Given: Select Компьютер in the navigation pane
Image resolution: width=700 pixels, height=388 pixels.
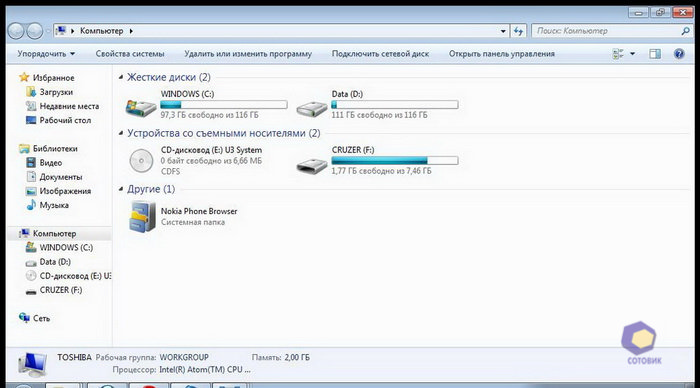Looking at the screenshot, I should pos(54,234).
